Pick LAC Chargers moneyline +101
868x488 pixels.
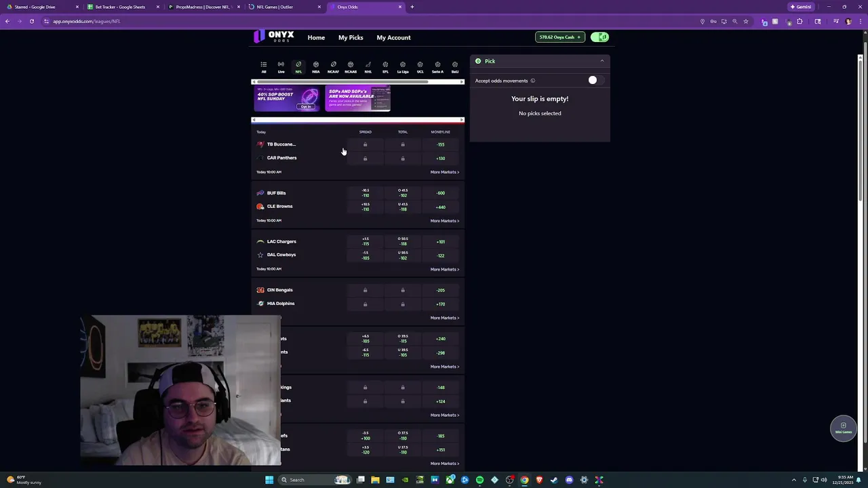pyautogui.click(x=441, y=242)
